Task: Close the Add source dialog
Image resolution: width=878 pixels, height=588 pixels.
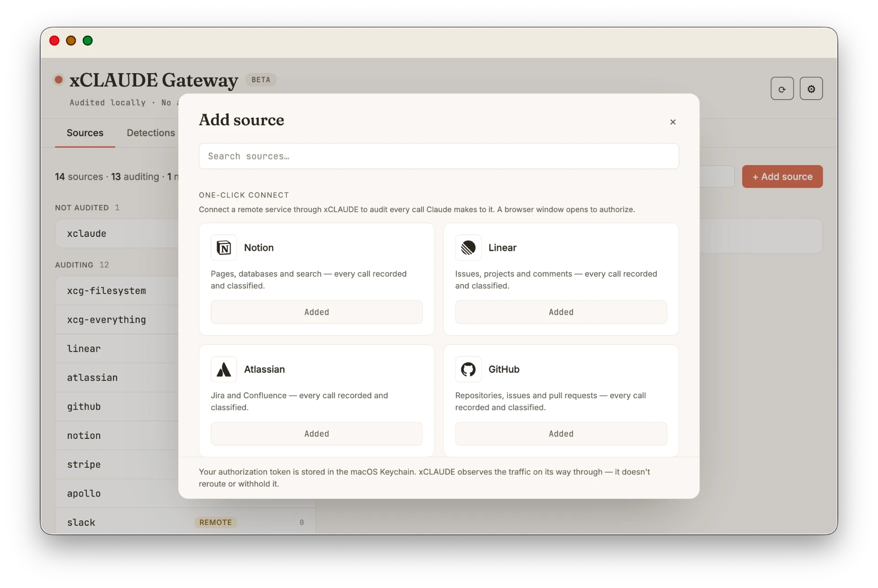Action: click(x=673, y=122)
